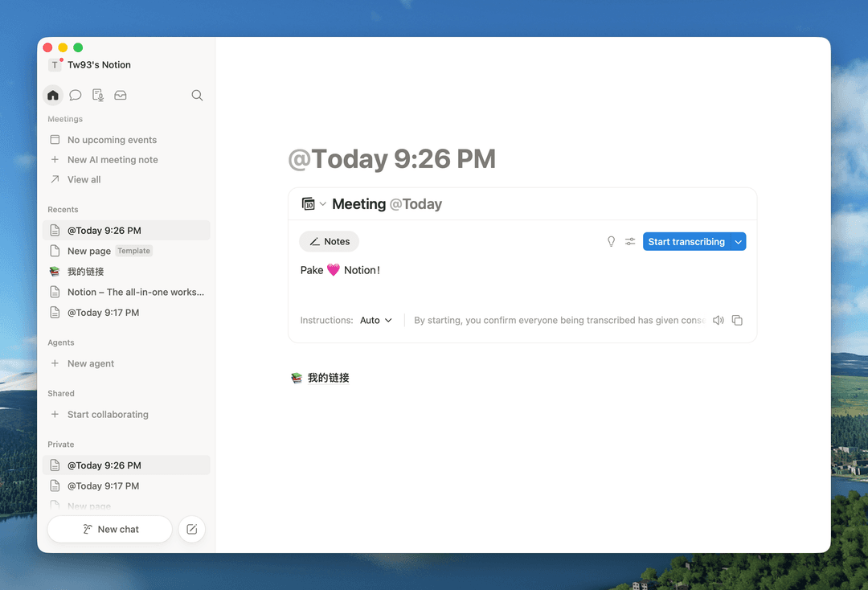Click the Tw93's Notion workspace avatar
868x590 pixels.
click(x=55, y=65)
